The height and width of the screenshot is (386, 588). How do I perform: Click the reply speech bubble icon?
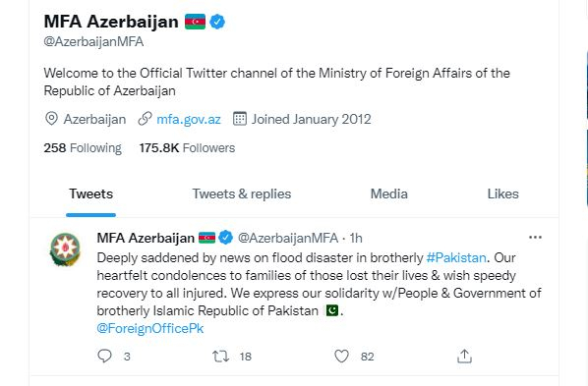coord(104,356)
